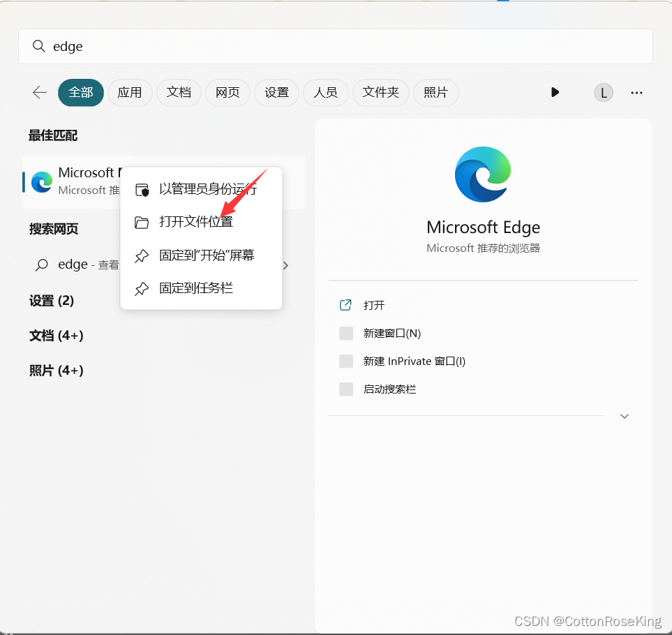The height and width of the screenshot is (635, 672).
Task: Click pin icon beside 固定到任务栏
Action: tap(142, 289)
